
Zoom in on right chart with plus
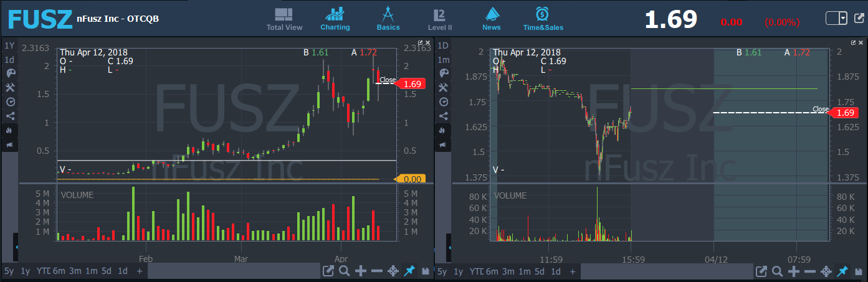coord(794,271)
